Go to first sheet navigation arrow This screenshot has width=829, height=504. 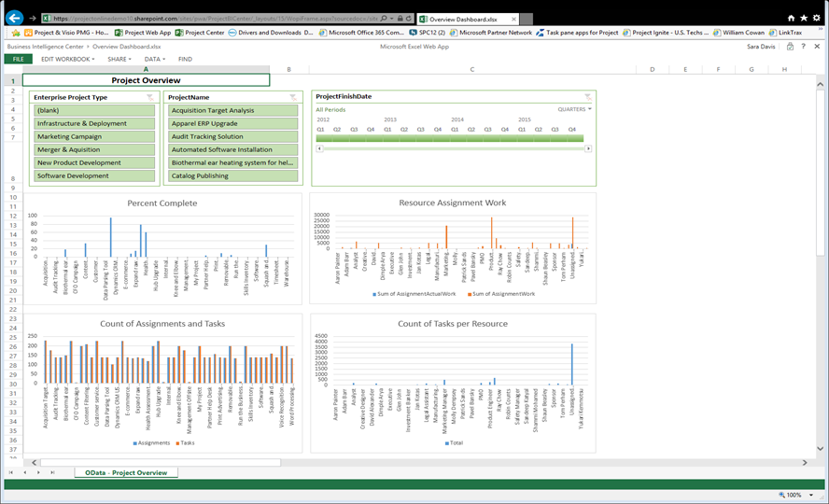pyautogui.click(x=11, y=473)
